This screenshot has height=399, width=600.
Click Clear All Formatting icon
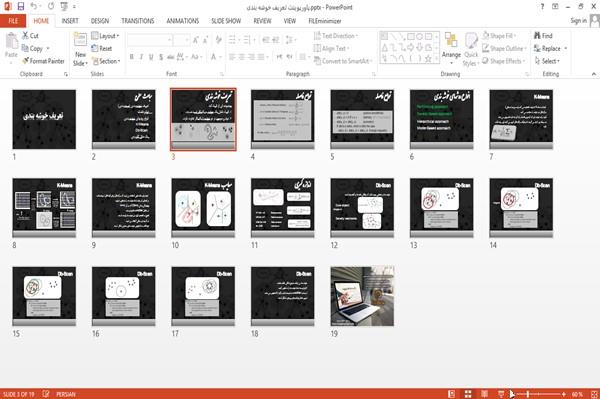pos(218,40)
